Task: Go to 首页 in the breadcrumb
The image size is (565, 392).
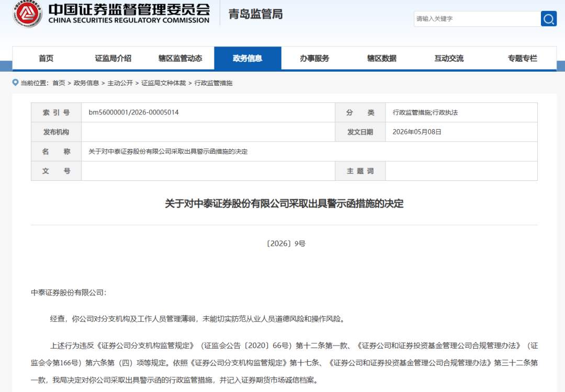Action: [x=59, y=83]
